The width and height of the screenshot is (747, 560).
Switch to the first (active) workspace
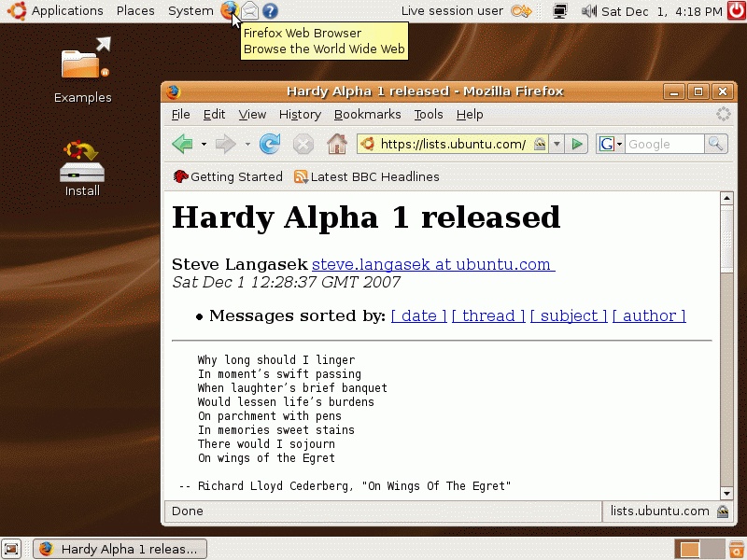[x=688, y=549]
